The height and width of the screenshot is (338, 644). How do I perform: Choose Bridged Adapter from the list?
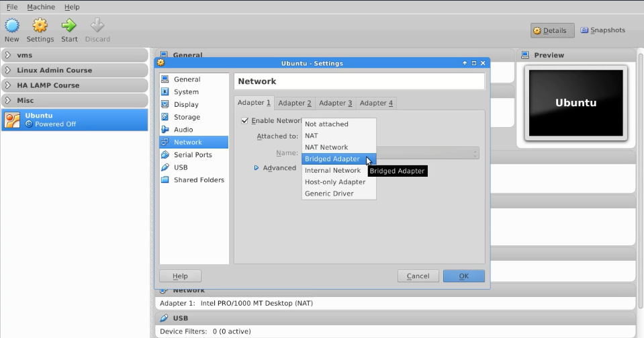332,159
